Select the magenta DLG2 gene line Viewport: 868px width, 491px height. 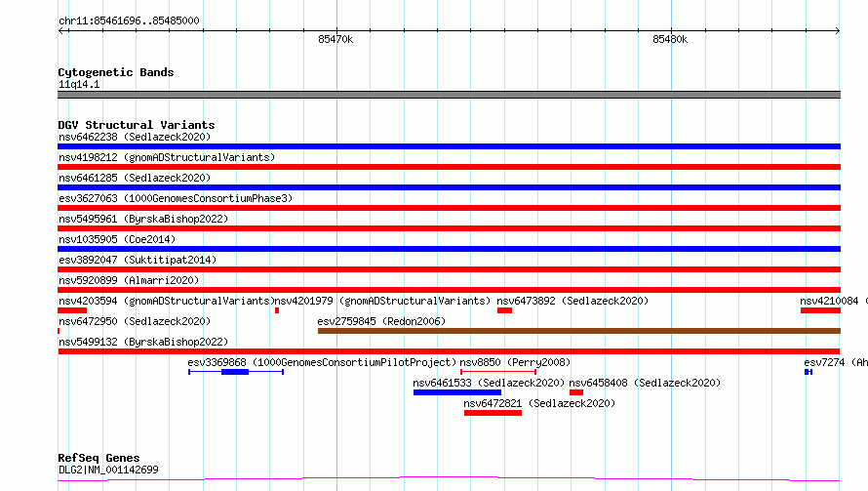(449, 479)
